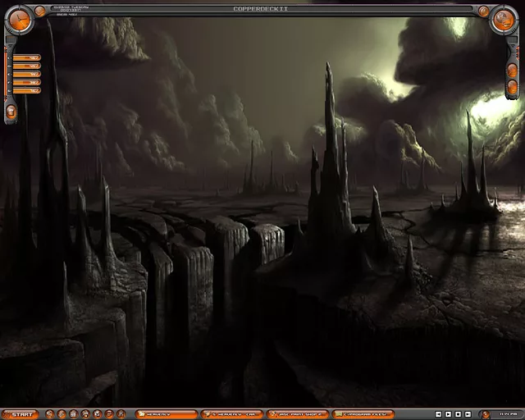Click the small orange orb beside the clock
Screen dimensions: 525x420
[x=40, y=11]
